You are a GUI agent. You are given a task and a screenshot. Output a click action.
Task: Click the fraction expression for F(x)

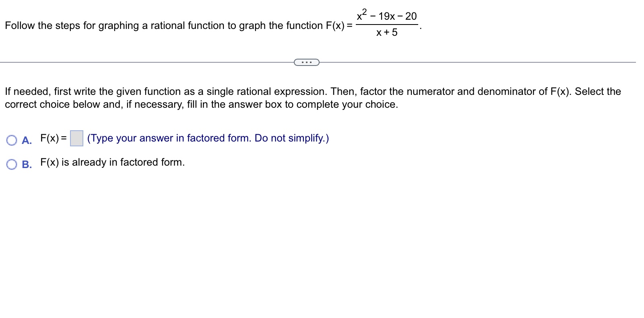click(387, 23)
